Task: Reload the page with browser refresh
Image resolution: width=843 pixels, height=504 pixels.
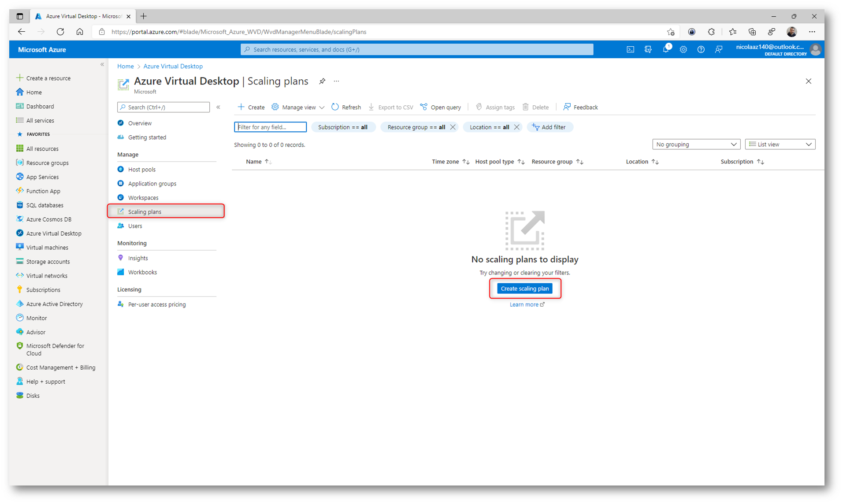Action: click(x=60, y=32)
